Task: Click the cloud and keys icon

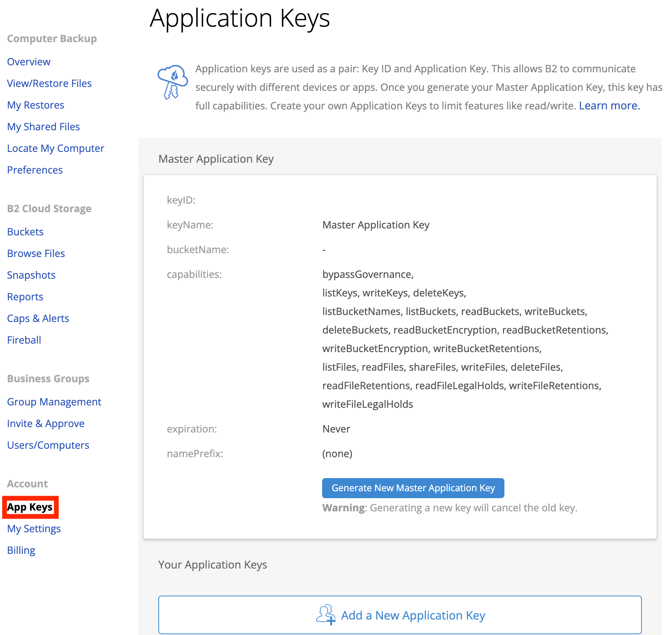Action: [x=173, y=82]
